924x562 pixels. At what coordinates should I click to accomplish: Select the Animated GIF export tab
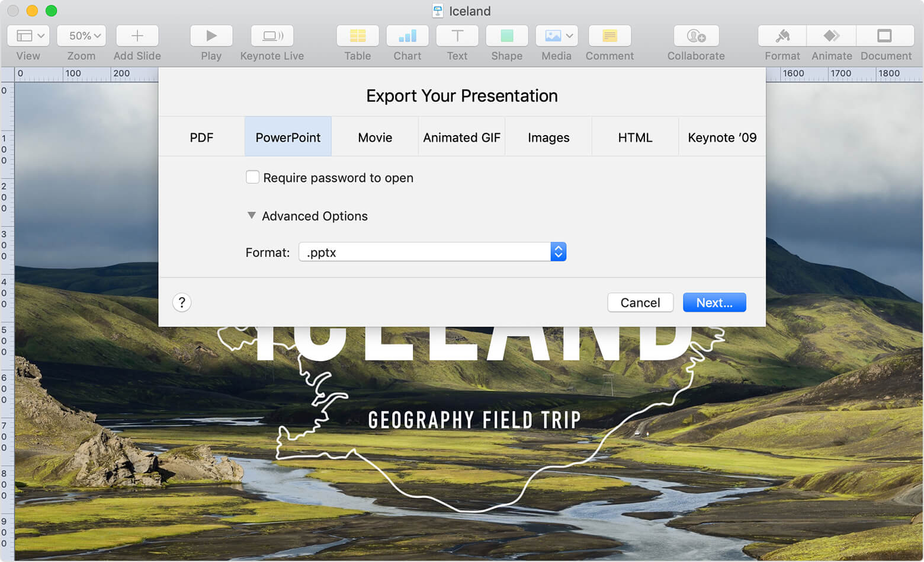461,138
